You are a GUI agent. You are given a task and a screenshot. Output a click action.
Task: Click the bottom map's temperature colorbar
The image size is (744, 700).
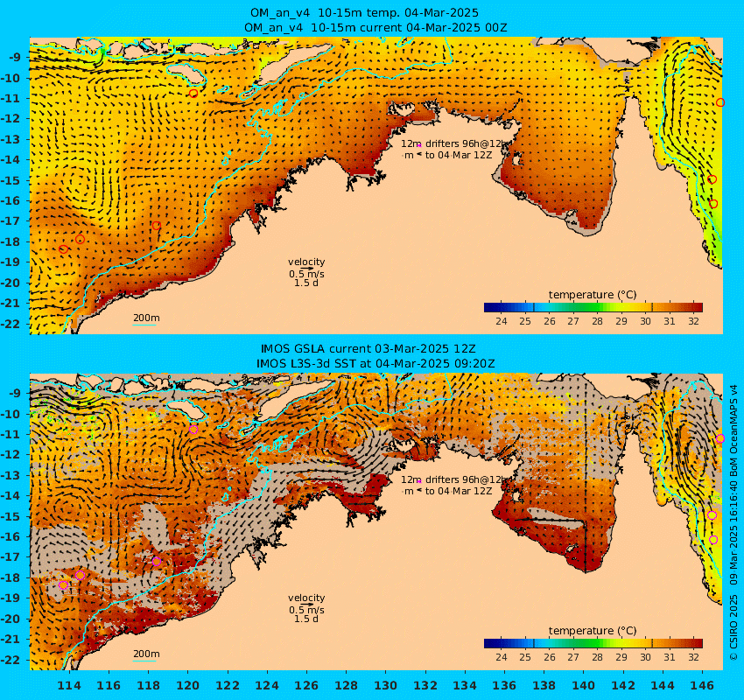point(593,643)
